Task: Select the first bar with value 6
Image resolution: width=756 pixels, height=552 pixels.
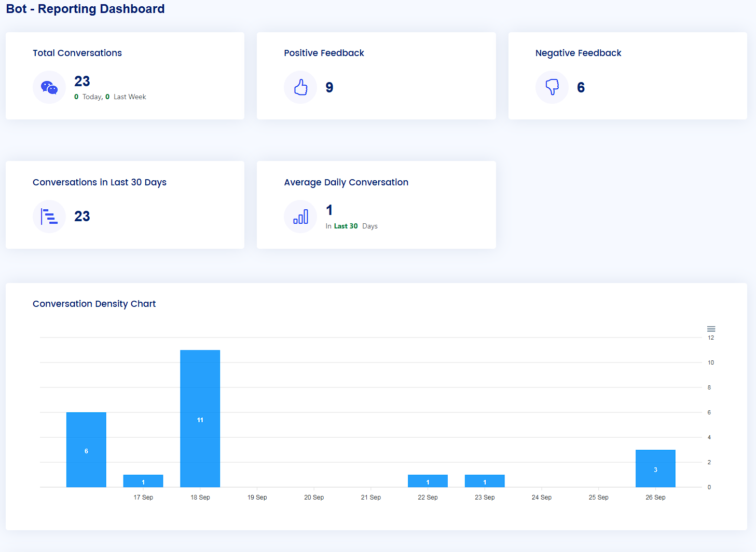Action: point(86,450)
